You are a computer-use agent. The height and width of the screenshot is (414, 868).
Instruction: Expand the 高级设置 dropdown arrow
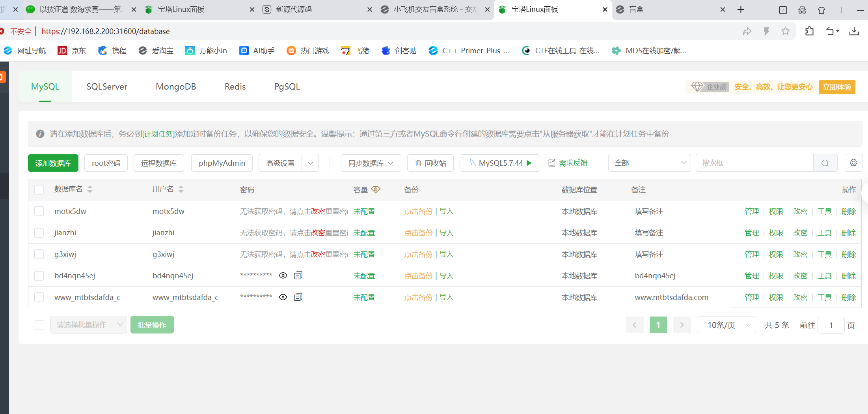[310, 163]
